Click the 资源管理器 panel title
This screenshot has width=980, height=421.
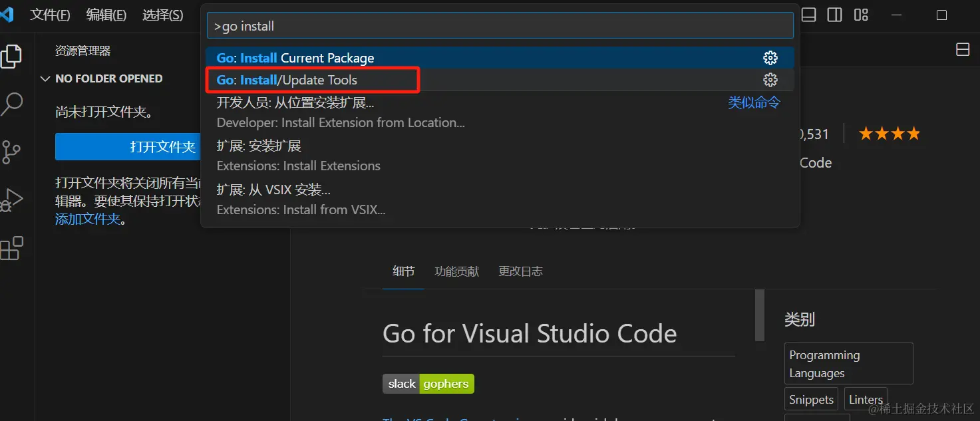click(82, 51)
